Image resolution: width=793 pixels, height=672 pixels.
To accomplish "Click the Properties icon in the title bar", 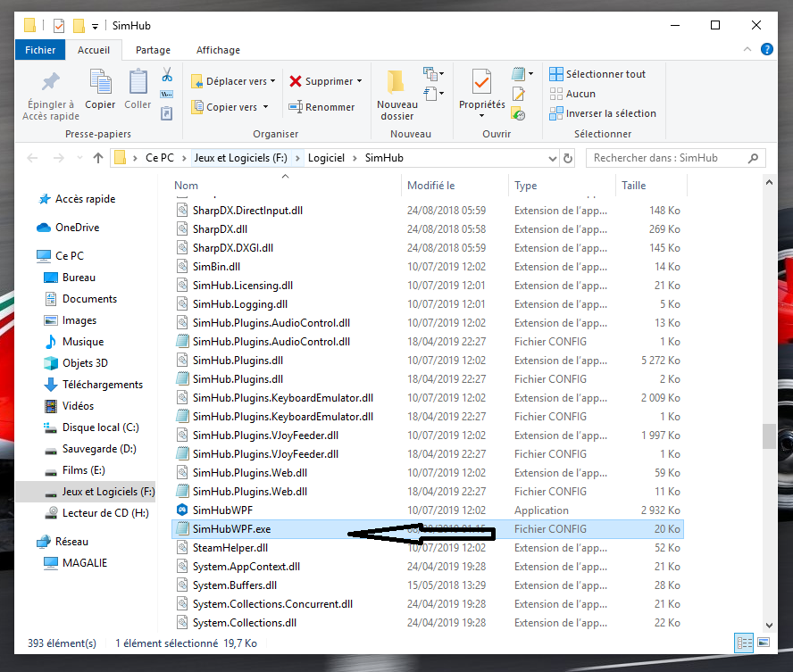I will pos(59,25).
